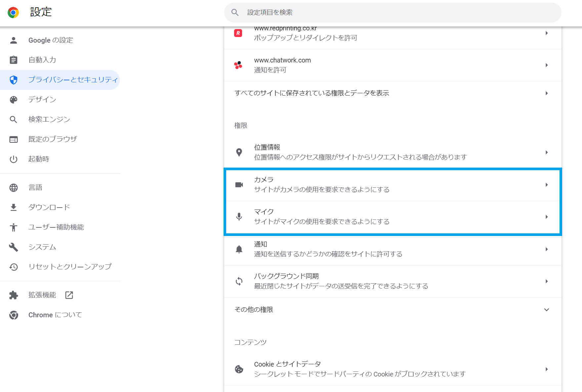This screenshot has width=582, height=392.
Task: Open 位置情報 settings via its arrow
Action: point(547,152)
